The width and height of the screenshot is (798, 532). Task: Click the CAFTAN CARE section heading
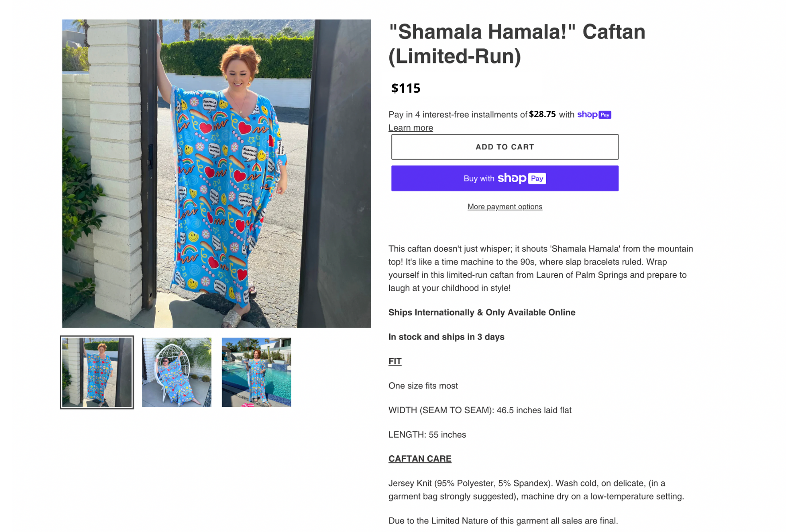[420, 459]
